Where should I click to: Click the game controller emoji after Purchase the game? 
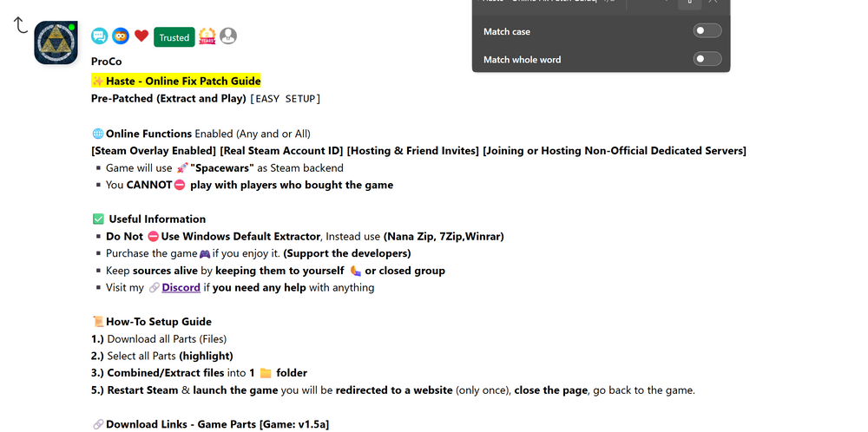pos(205,254)
